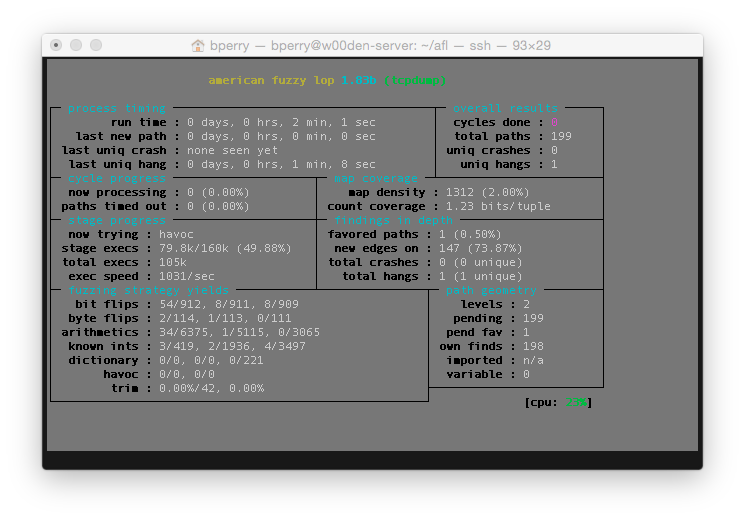Viewport: 745px width, 520px height.
Task: Click the imported value n/a
Action: click(x=533, y=360)
